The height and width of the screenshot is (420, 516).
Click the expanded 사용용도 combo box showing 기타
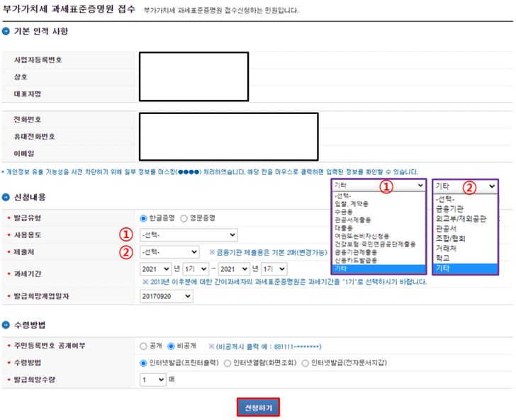pos(378,186)
